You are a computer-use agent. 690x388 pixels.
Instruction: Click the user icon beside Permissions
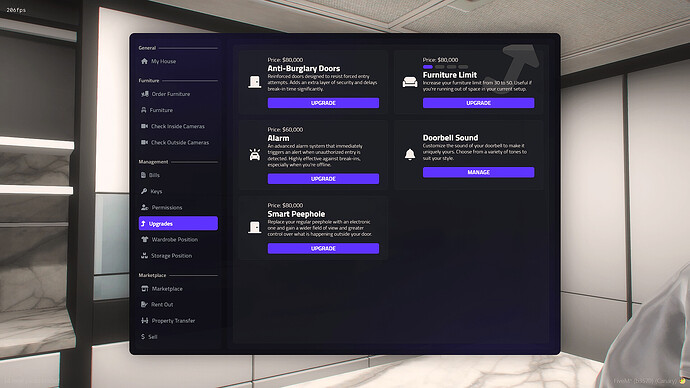pos(144,207)
